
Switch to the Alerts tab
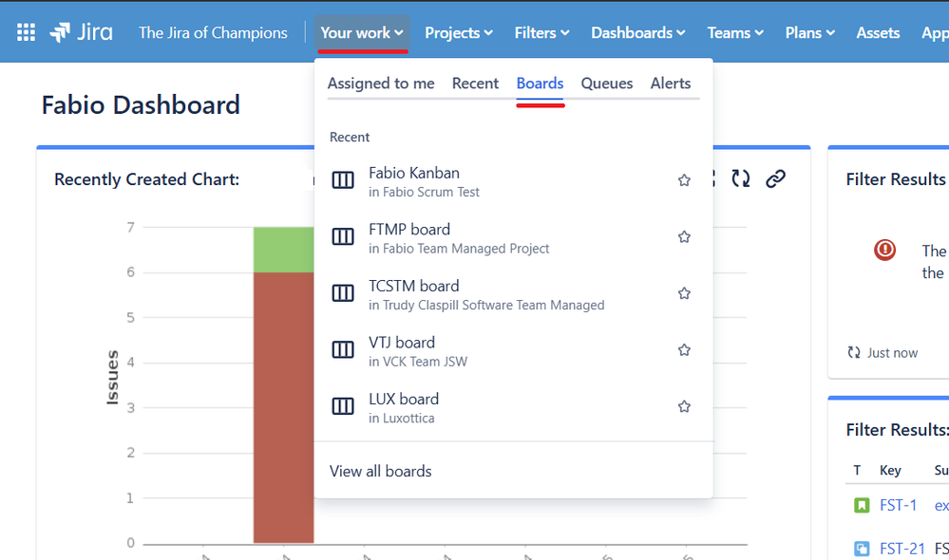coord(671,84)
